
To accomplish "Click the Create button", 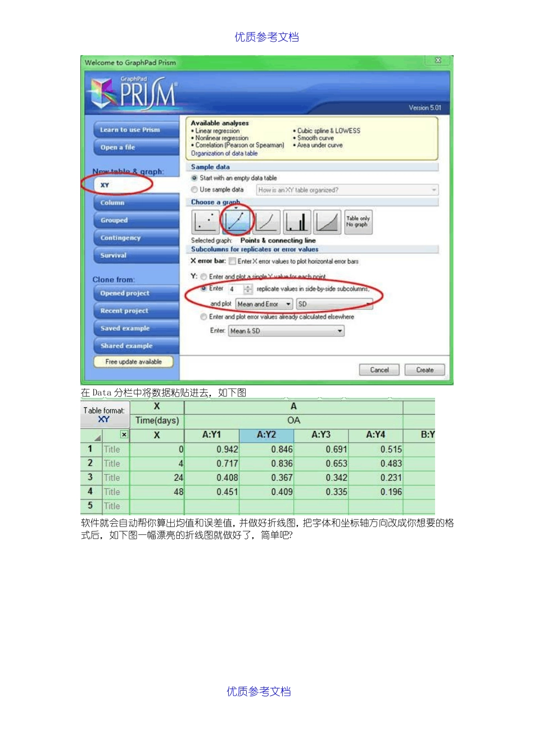I will (x=425, y=370).
